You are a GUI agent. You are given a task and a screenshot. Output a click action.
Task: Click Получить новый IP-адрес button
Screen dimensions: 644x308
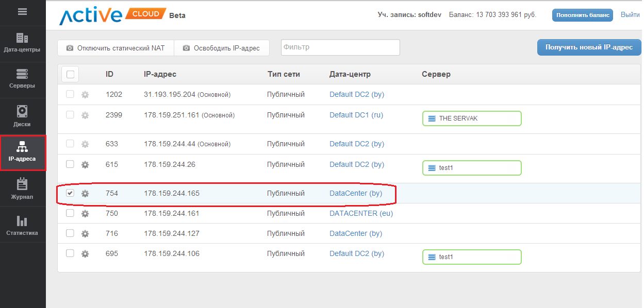(x=589, y=47)
